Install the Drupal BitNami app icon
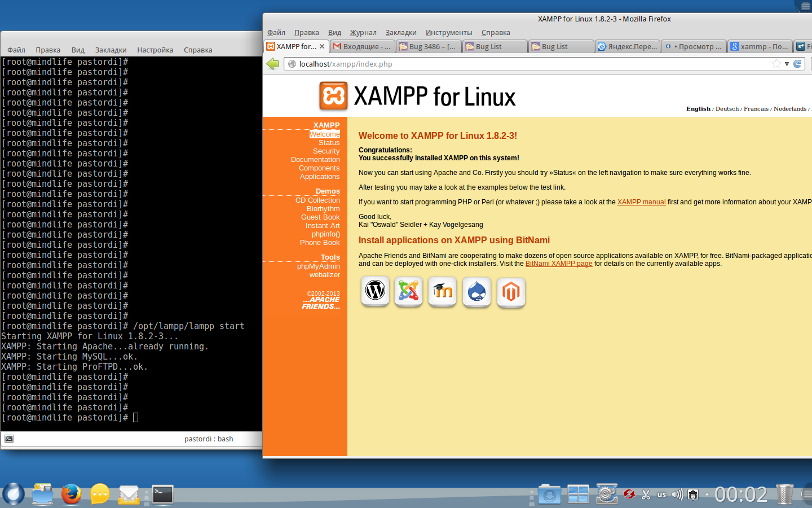 click(x=477, y=292)
